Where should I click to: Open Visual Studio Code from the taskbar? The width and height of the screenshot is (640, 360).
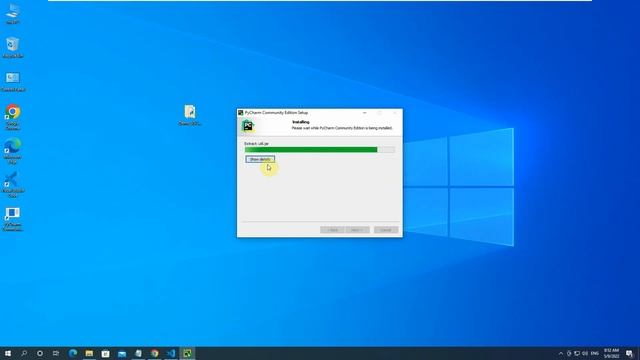coord(171,353)
